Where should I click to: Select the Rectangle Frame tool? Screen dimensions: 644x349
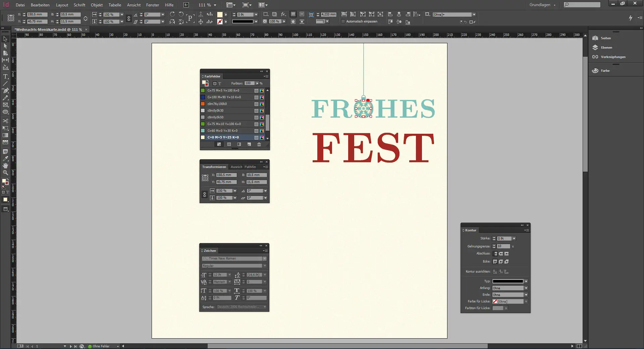point(5,105)
